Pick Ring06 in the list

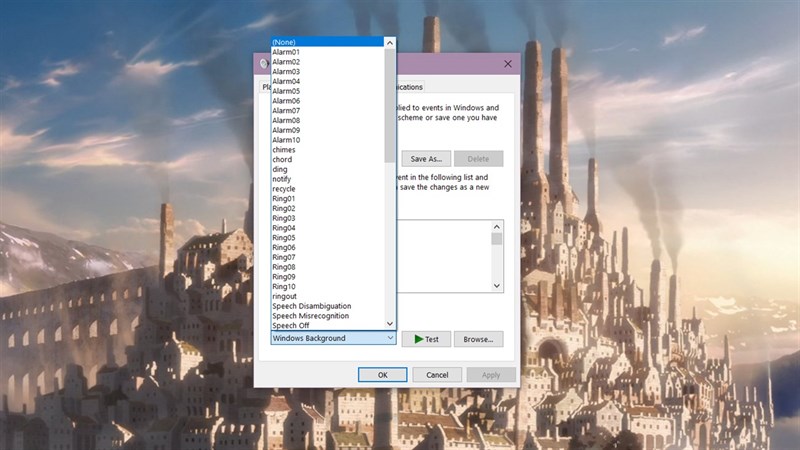(x=328, y=247)
